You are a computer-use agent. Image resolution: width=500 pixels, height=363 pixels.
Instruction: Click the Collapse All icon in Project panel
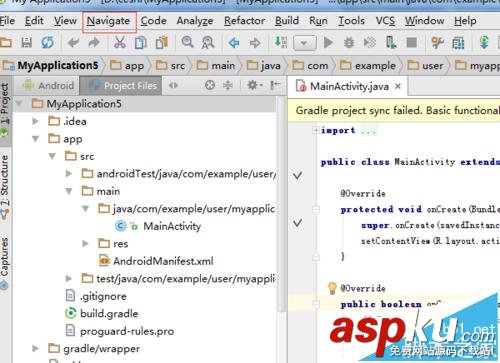(x=228, y=86)
